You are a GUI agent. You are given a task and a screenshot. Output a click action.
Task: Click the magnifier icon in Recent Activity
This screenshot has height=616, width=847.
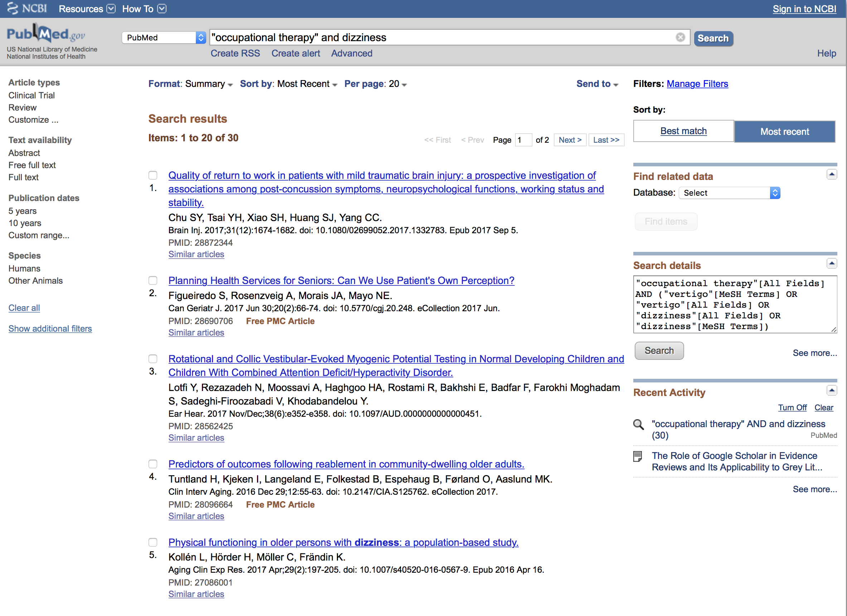pos(638,424)
